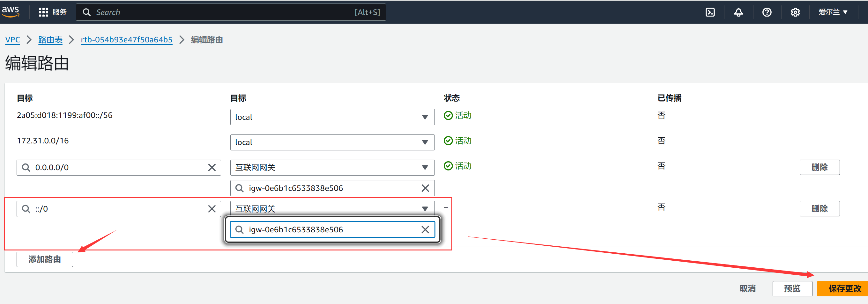Clear the first igw-0e6b1c6533838e506 field
Screen dimensions: 868x304
tap(425, 188)
